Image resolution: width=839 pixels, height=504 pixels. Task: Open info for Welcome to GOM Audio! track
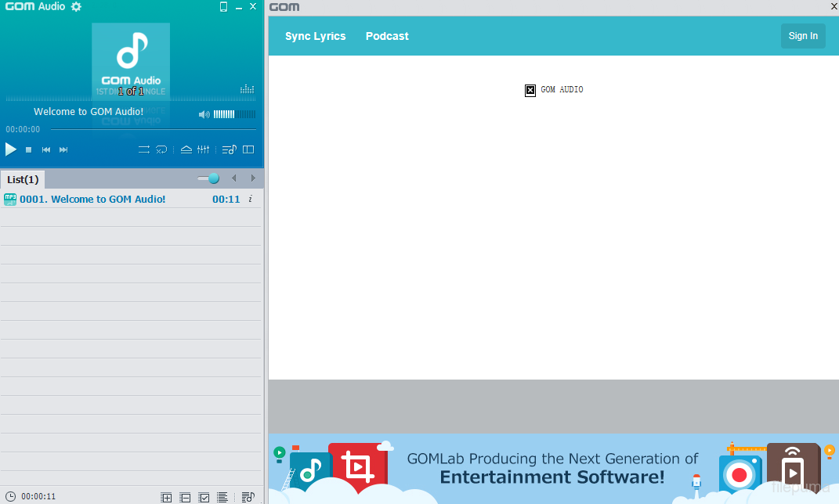tap(251, 199)
